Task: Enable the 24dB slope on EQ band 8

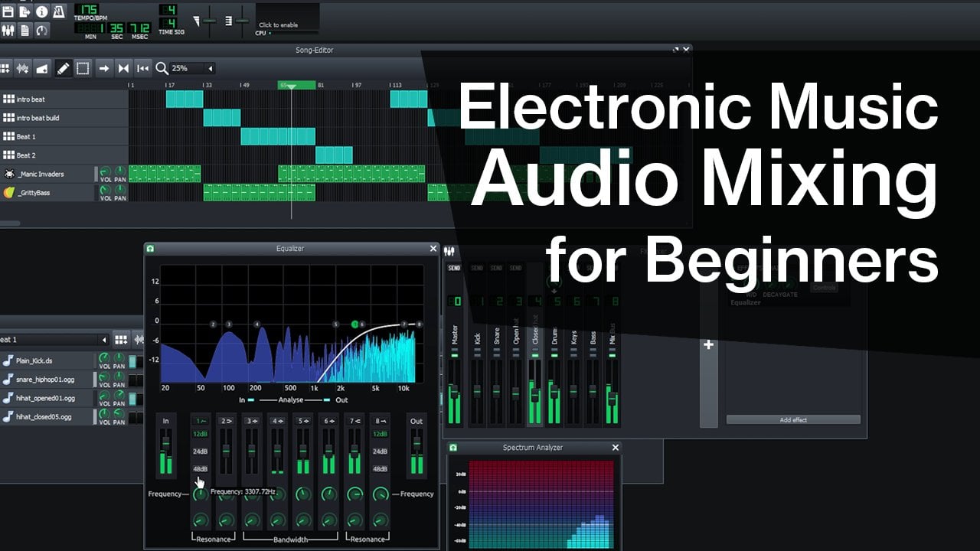Action: click(x=380, y=452)
